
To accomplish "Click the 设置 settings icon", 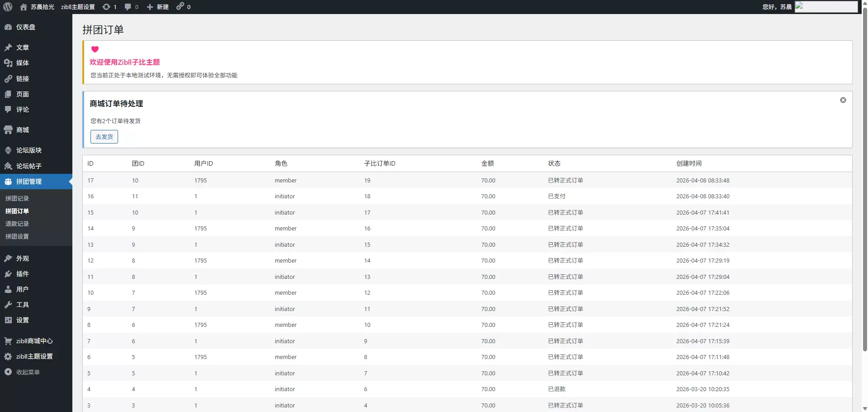I will 8,320.
